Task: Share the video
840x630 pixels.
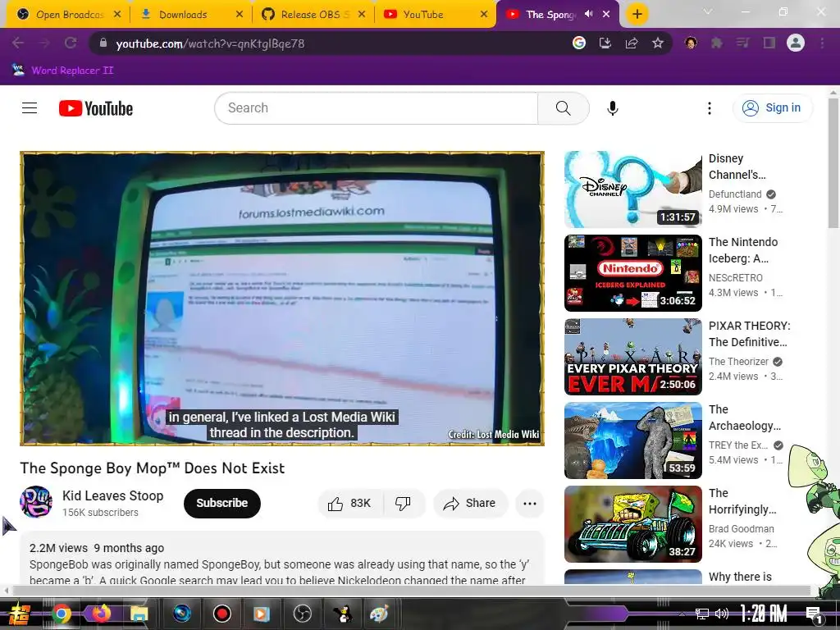Action: coord(470,503)
